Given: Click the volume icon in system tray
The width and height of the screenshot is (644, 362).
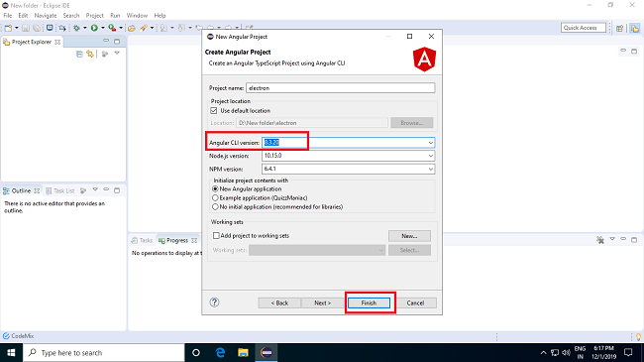Looking at the screenshot, I should click(567, 352).
